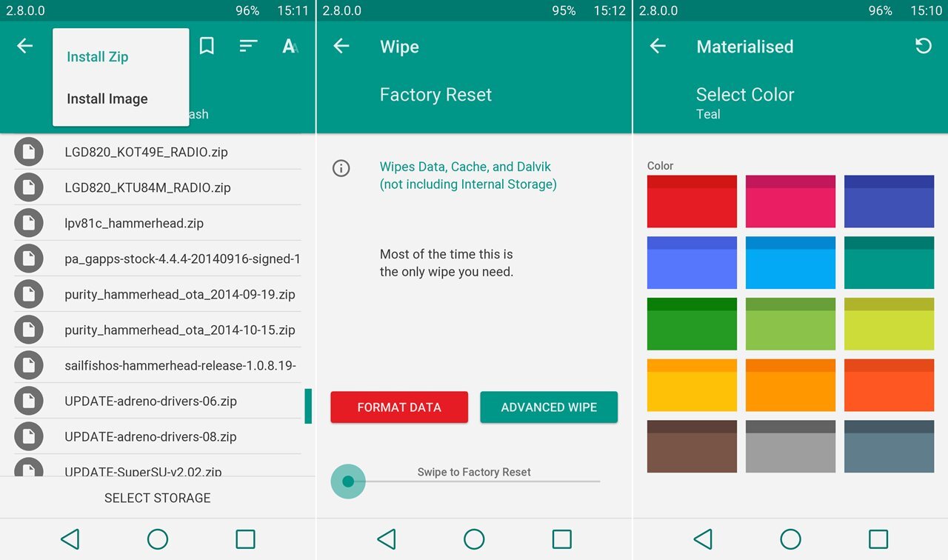Choose Install Image from the popup menu

pyautogui.click(x=107, y=99)
